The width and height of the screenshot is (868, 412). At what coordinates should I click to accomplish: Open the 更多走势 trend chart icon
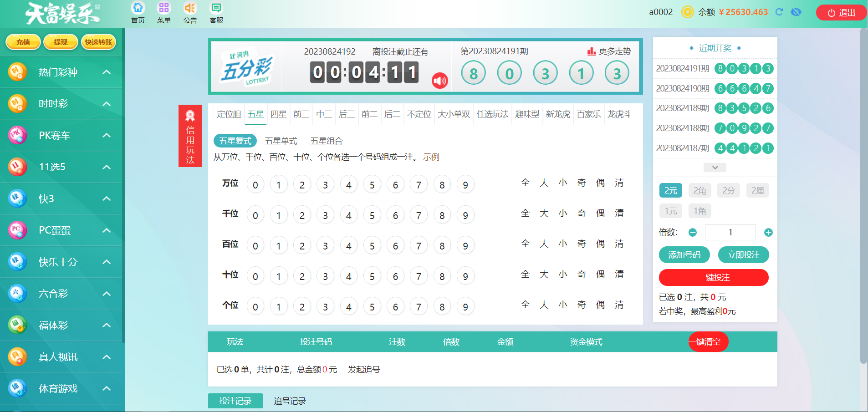(x=592, y=51)
